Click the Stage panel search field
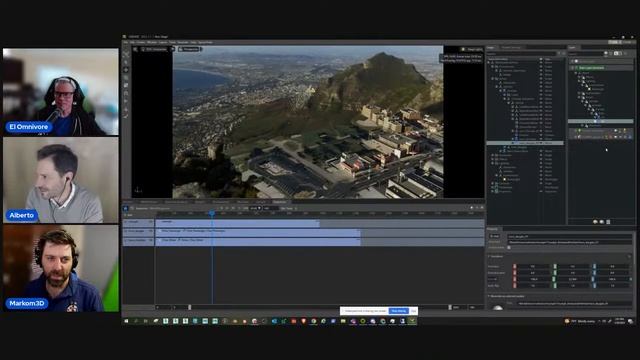640x360 pixels. click(522, 53)
